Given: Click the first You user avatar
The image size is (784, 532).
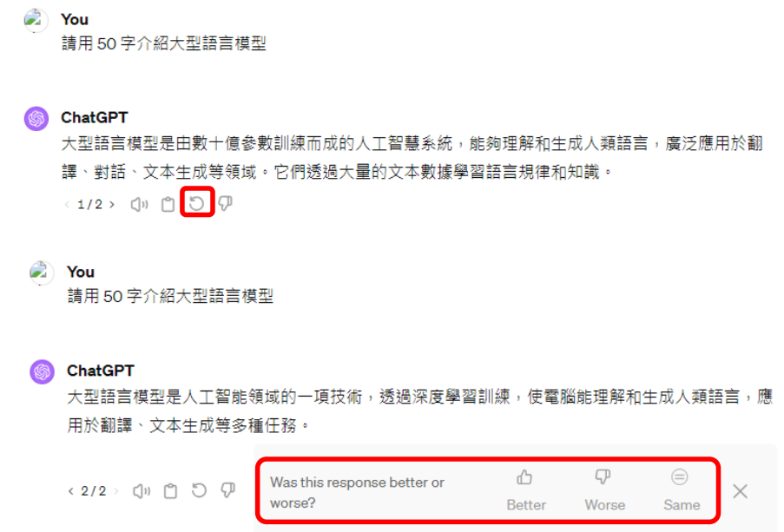Looking at the screenshot, I should tap(36, 20).
